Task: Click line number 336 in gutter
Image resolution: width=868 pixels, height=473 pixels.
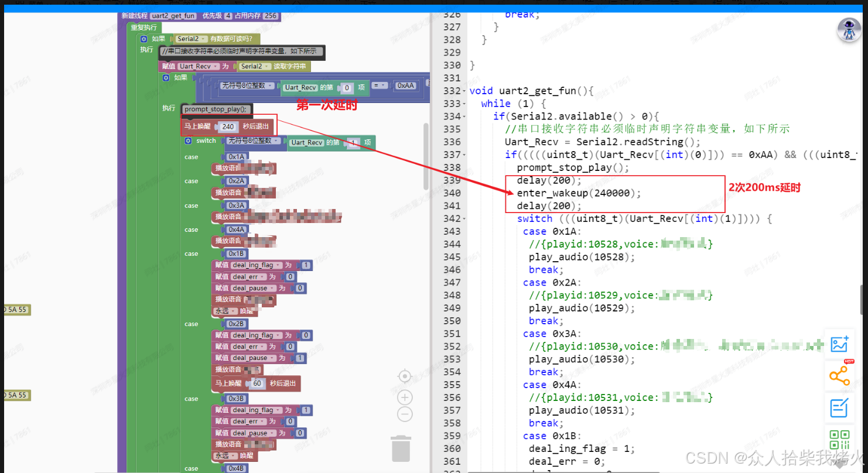Action: tap(452, 142)
